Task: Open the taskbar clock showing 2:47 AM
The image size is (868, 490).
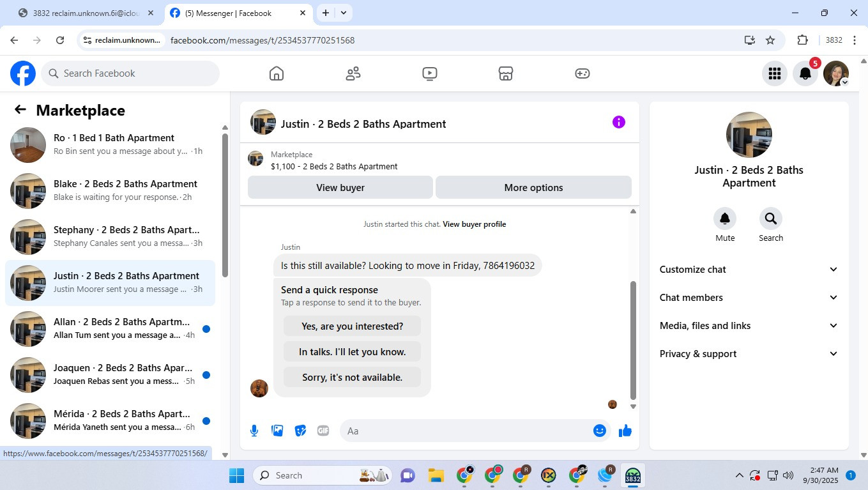Action: (x=819, y=475)
